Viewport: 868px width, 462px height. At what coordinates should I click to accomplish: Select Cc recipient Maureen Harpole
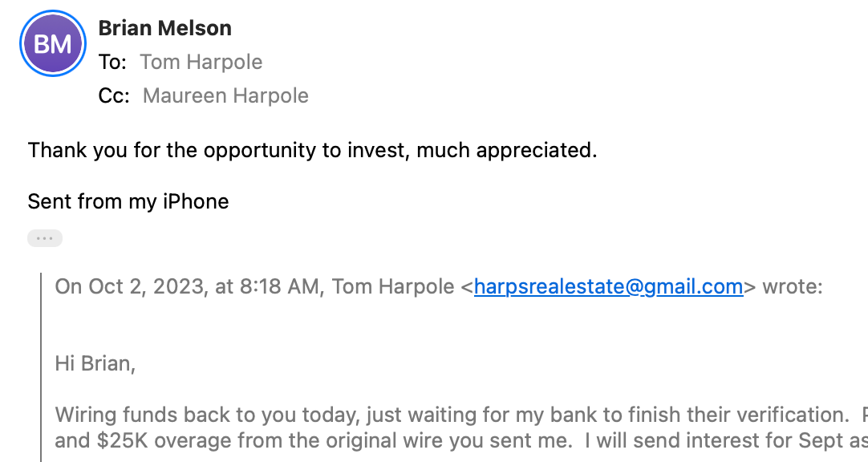tap(225, 95)
